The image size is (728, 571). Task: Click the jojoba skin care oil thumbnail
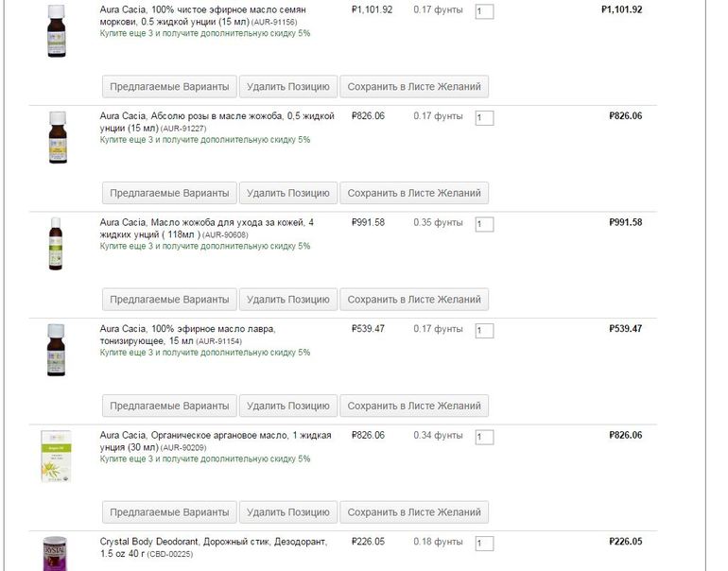[x=56, y=244]
